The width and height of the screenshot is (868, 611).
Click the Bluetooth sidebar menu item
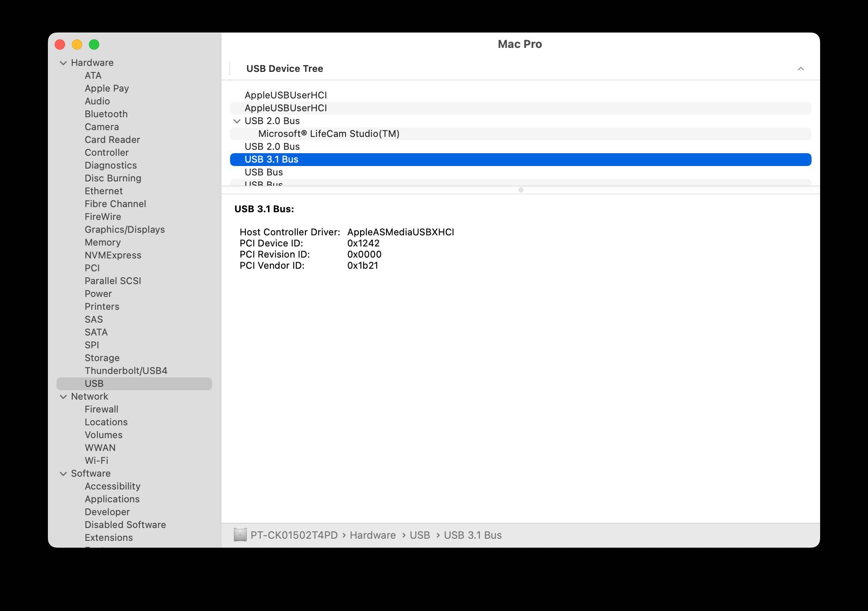click(106, 114)
